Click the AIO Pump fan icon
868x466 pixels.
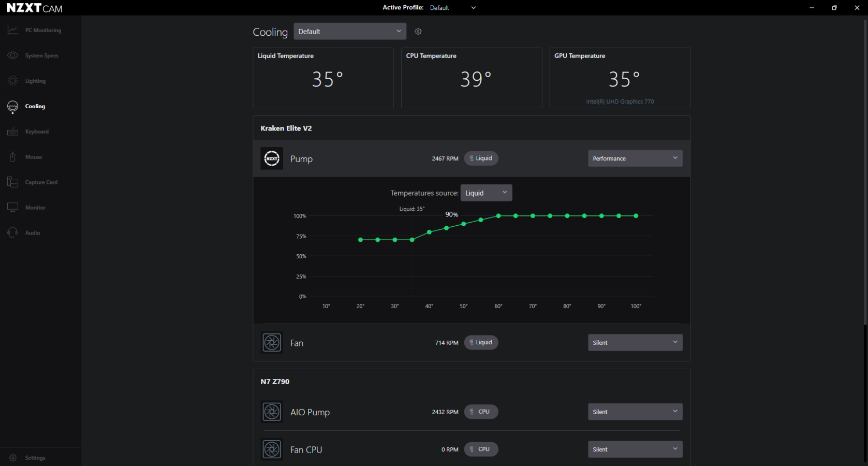(272, 412)
